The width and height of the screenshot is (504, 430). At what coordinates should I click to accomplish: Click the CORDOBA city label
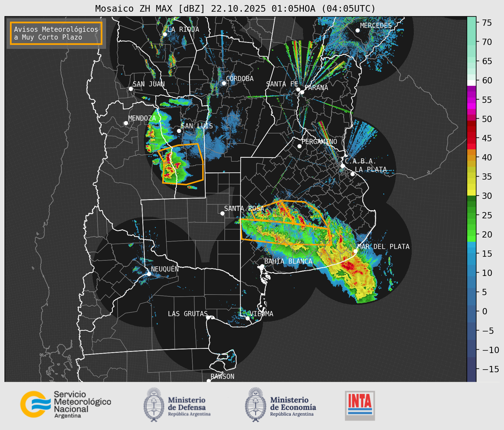240,79
